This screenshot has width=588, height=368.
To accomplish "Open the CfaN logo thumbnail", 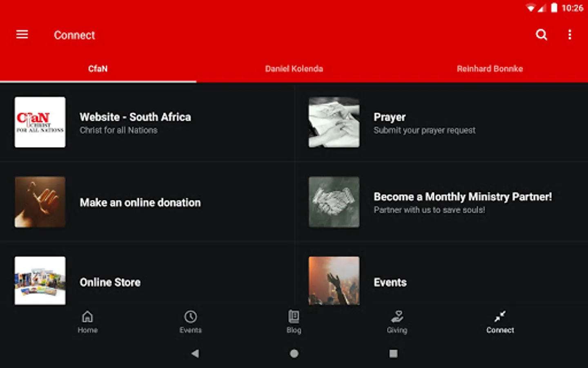I will [40, 122].
